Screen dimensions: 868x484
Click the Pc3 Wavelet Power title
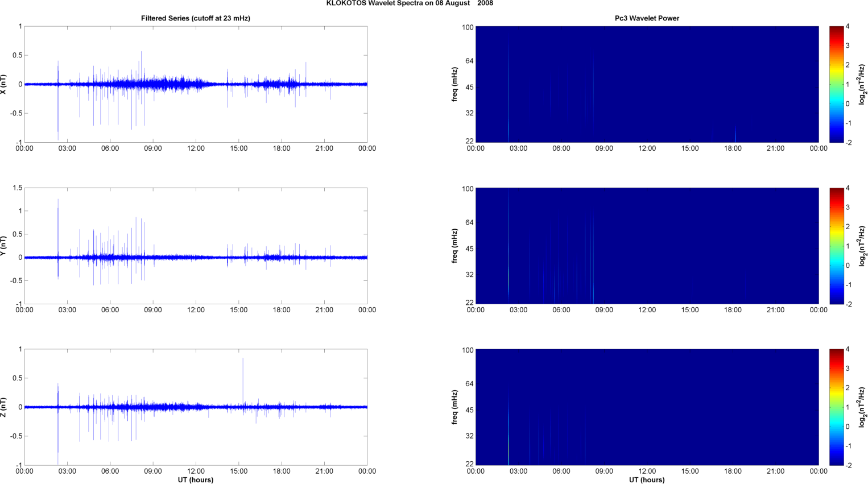tap(647, 18)
